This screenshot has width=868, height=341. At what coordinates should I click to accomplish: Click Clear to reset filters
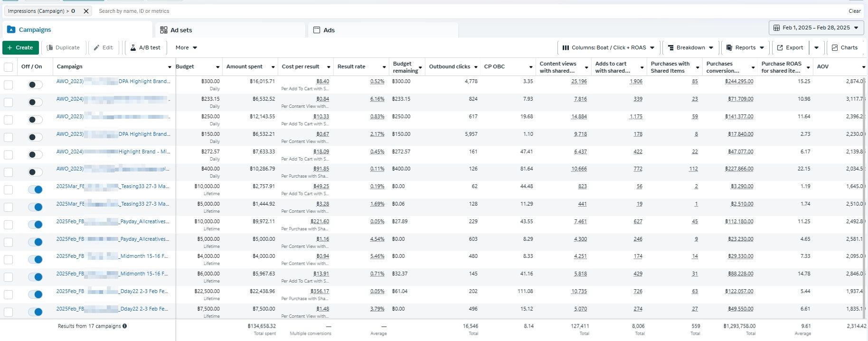click(x=854, y=11)
